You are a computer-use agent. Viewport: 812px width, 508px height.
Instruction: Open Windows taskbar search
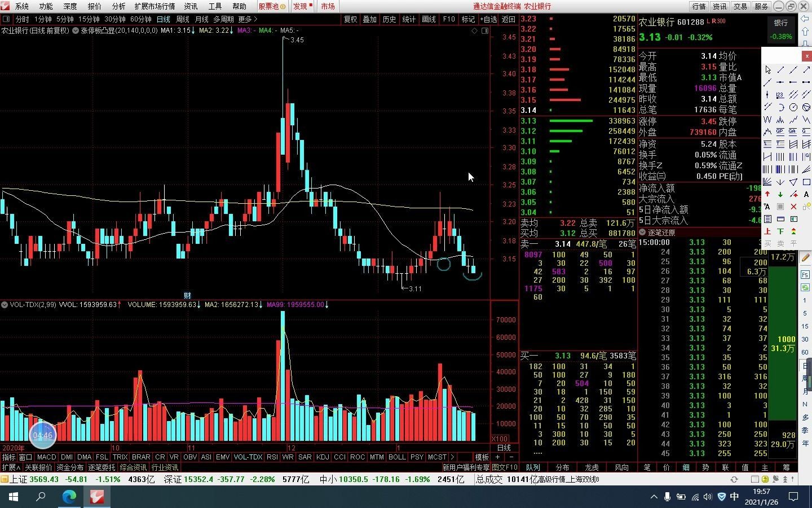41,497
